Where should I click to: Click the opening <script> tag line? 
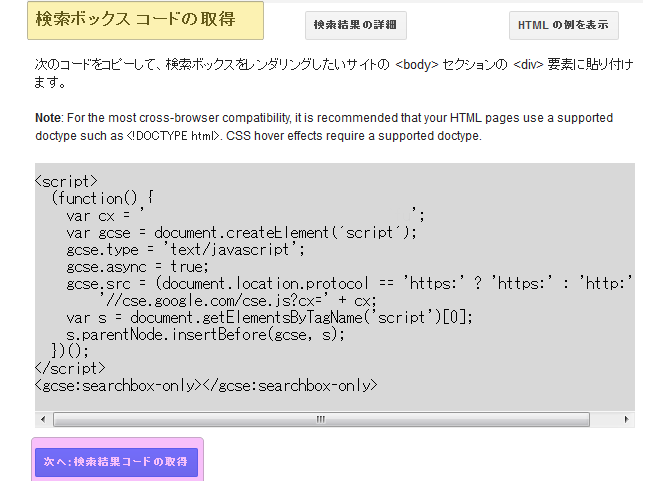66,181
